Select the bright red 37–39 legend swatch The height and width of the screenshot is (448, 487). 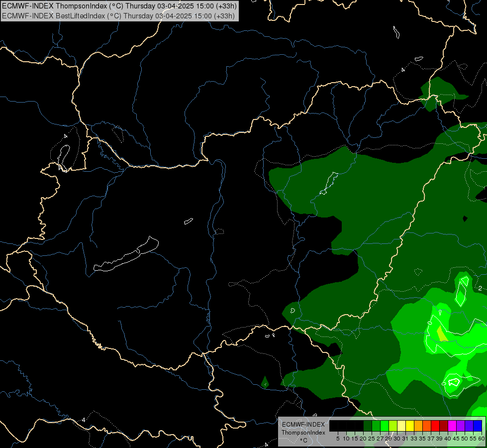click(435, 426)
